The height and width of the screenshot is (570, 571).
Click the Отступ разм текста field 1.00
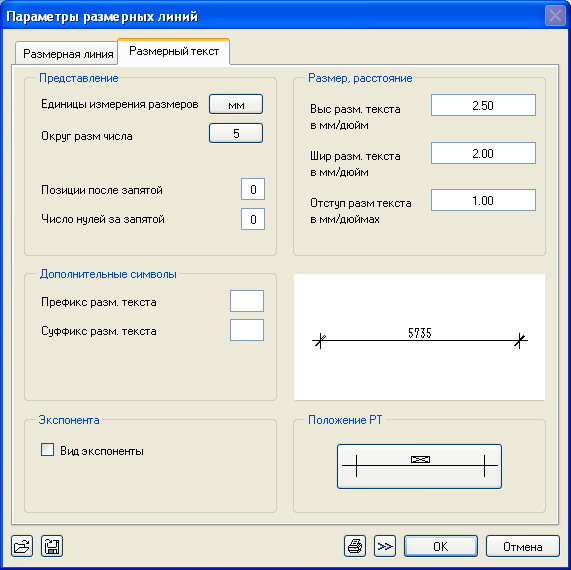pyautogui.click(x=483, y=200)
